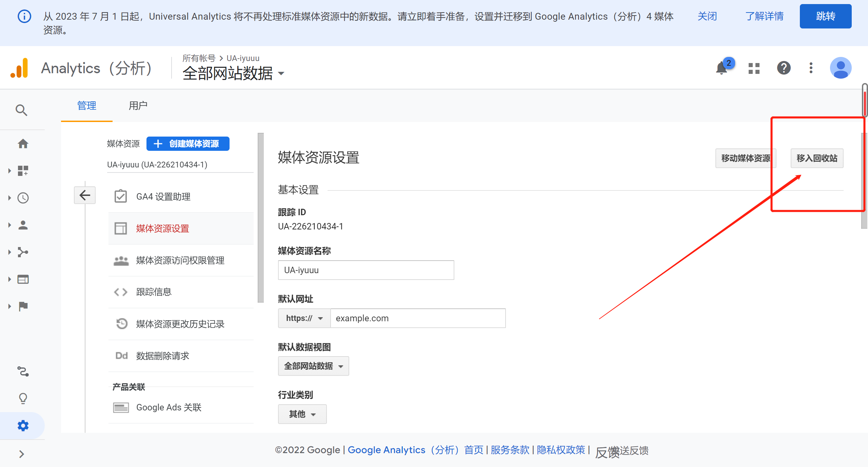The image size is (868, 467).
Task: Open notifications via the bell icon
Action: click(721, 68)
